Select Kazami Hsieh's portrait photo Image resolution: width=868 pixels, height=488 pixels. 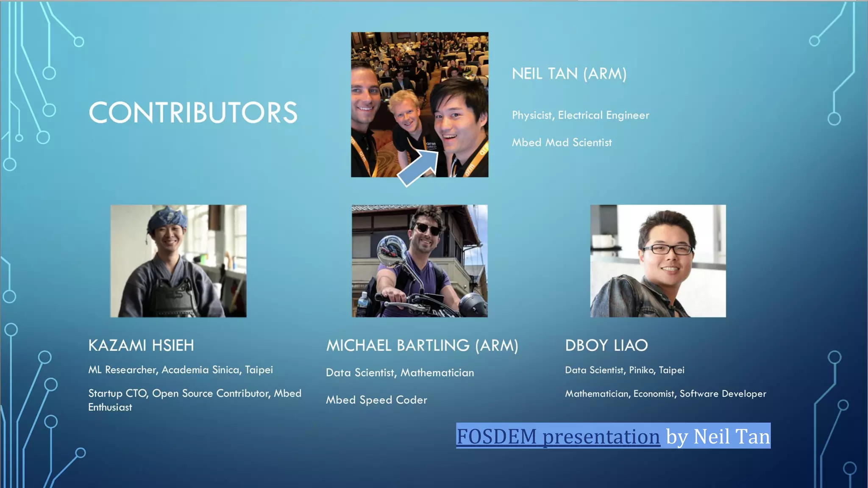click(178, 261)
